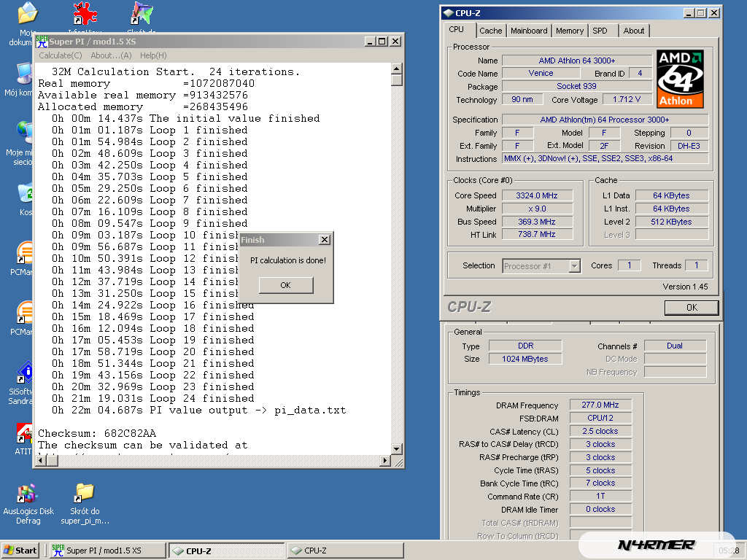Screen dimensions: 747x560
Task: Click the CPU-Z title bar icon
Action: coord(449,13)
